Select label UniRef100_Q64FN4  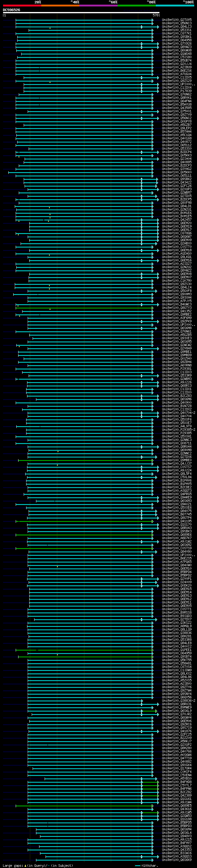coord(177,101)
